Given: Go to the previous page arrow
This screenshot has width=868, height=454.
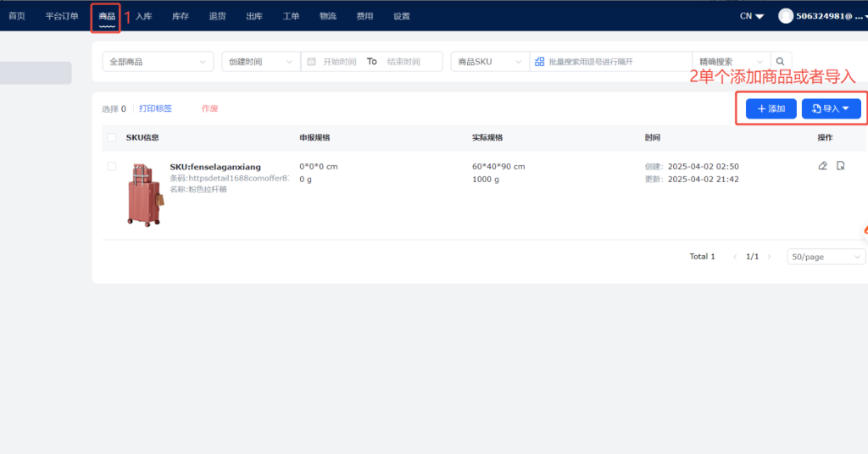Looking at the screenshot, I should [x=735, y=257].
